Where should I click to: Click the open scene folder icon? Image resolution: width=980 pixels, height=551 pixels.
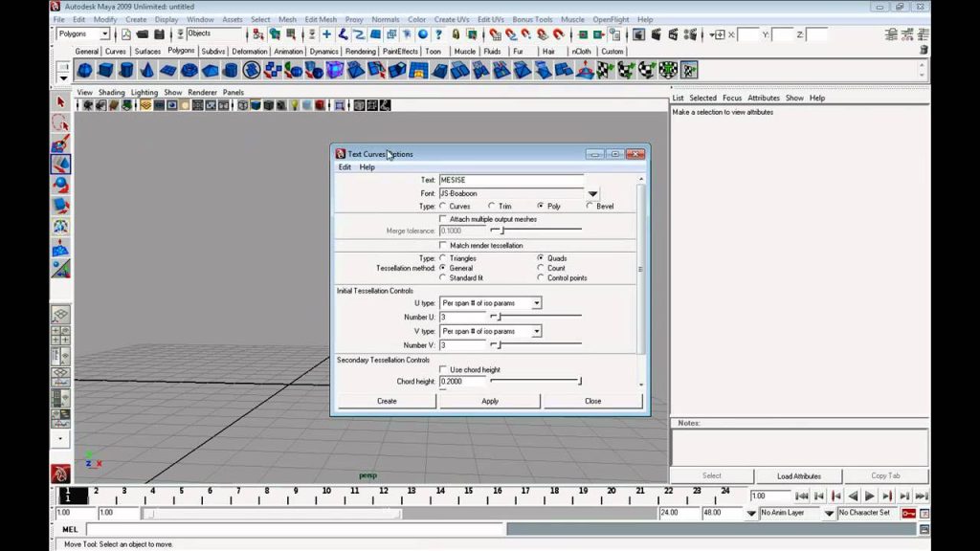pyautogui.click(x=143, y=34)
